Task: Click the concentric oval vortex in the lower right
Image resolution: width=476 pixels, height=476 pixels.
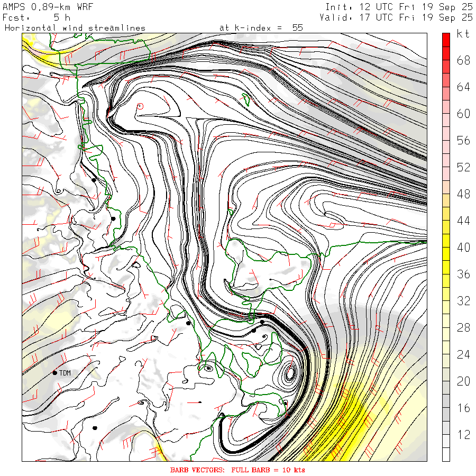Action: [x=290, y=374]
